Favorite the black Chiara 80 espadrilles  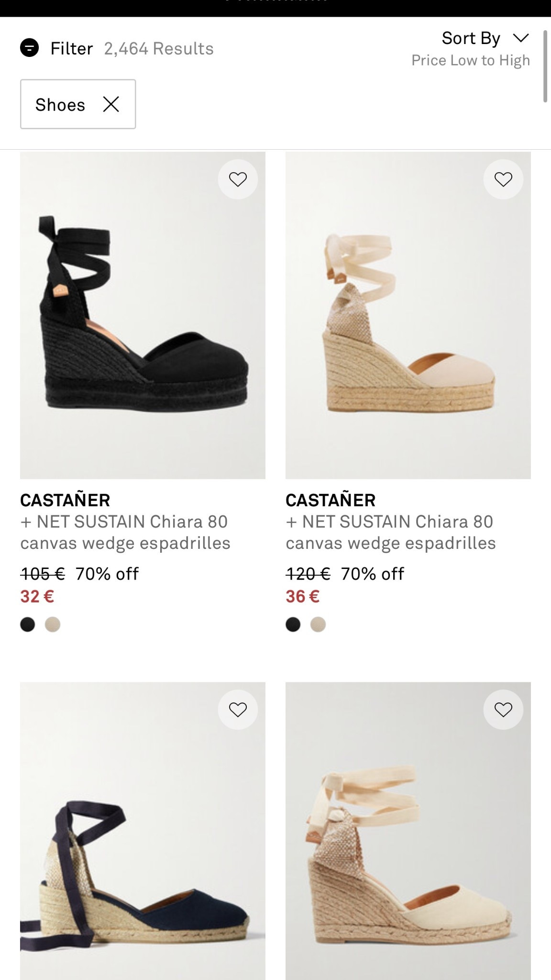pos(238,179)
